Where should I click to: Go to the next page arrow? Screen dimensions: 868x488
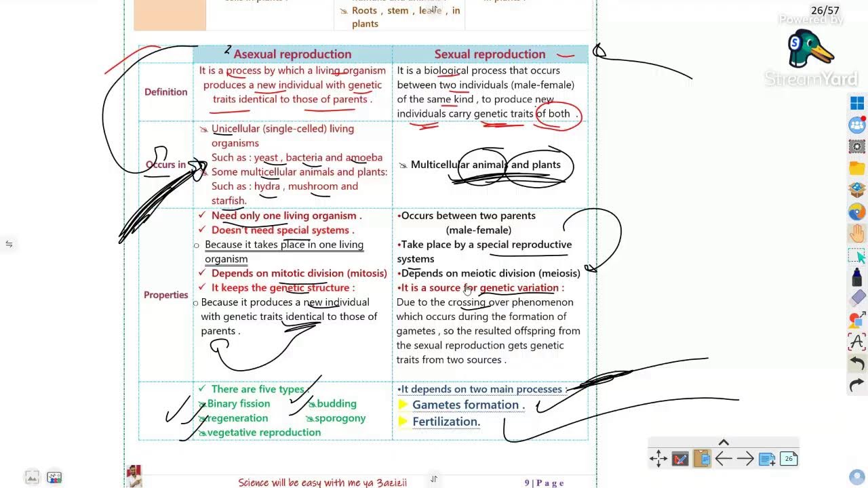pos(745,459)
